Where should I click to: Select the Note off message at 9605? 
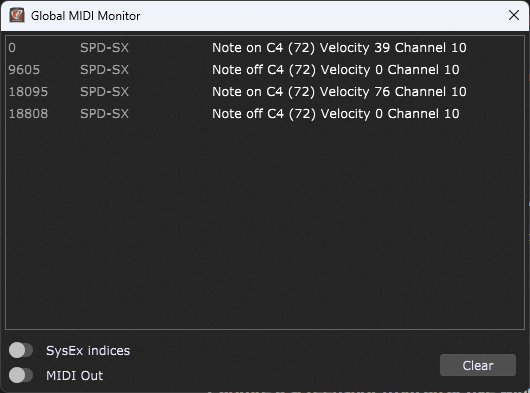(x=335, y=70)
